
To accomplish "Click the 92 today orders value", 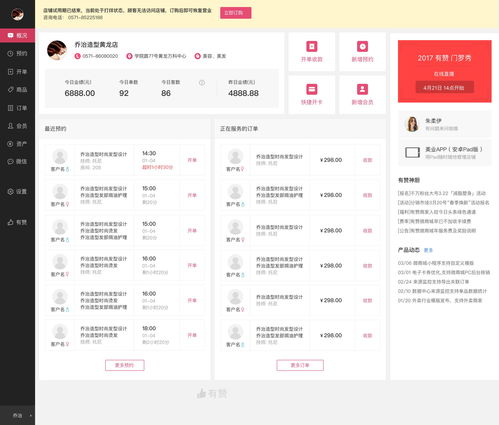I will tap(124, 93).
